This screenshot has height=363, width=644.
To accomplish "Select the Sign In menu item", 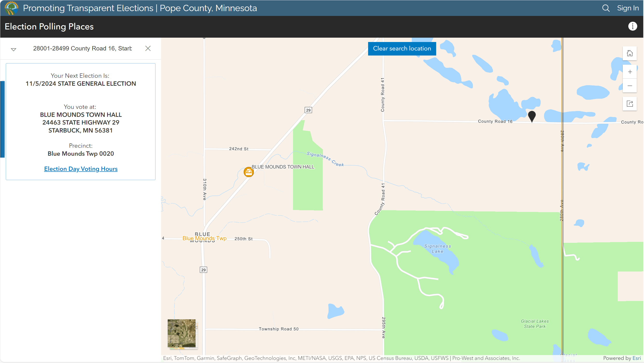I will [x=628, y=8].
